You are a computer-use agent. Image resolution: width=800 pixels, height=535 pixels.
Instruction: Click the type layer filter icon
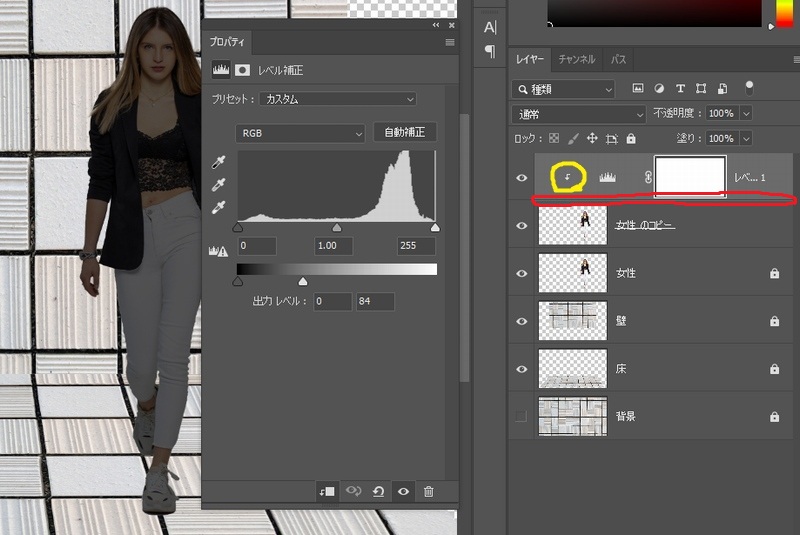(x=680, y=89)
